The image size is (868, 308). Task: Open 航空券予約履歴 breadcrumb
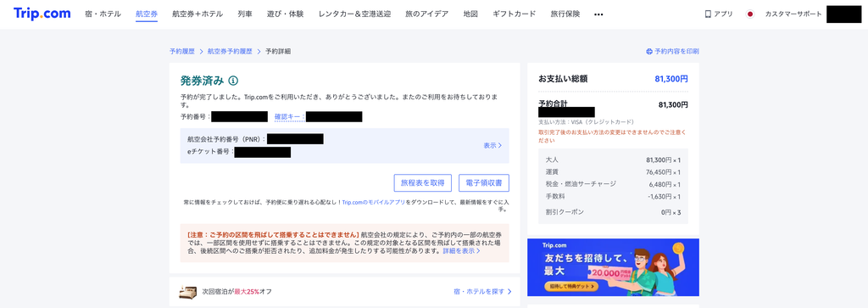pos(230,52)
